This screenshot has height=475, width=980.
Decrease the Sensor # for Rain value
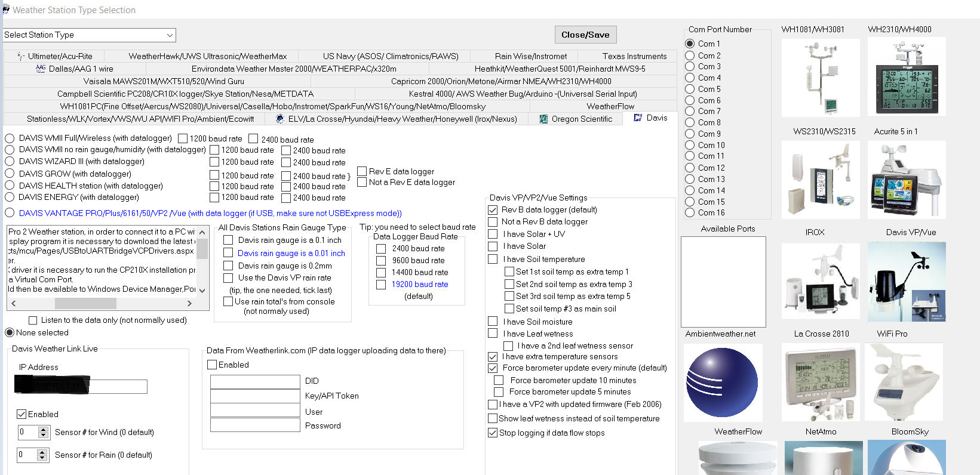click(42, 458)
